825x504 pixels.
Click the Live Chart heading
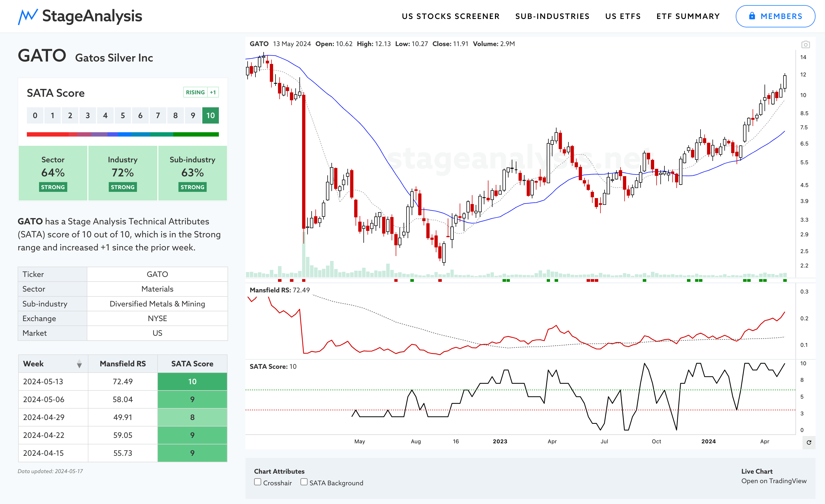757,471
